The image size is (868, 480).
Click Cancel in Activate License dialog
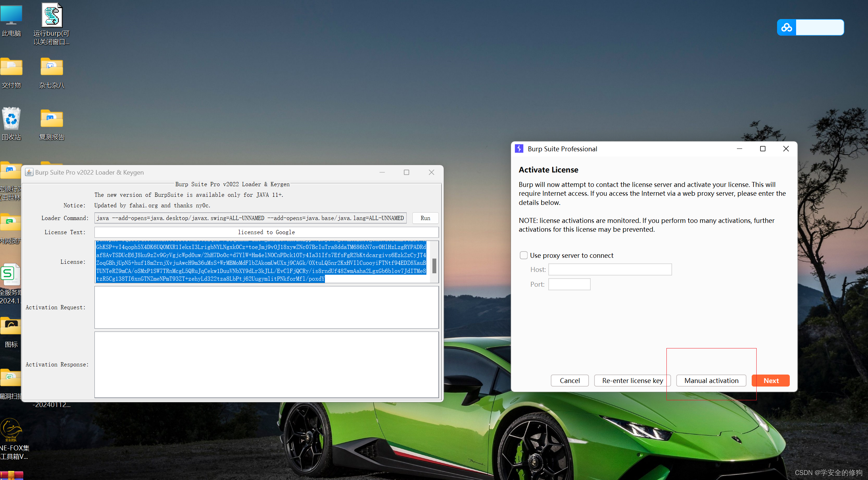point(570,381)
